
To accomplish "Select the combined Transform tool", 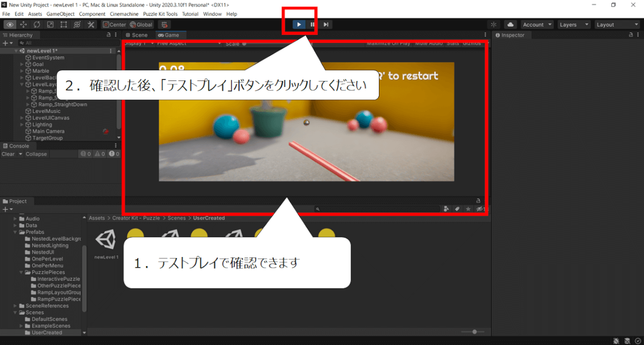I will [77, 25].
